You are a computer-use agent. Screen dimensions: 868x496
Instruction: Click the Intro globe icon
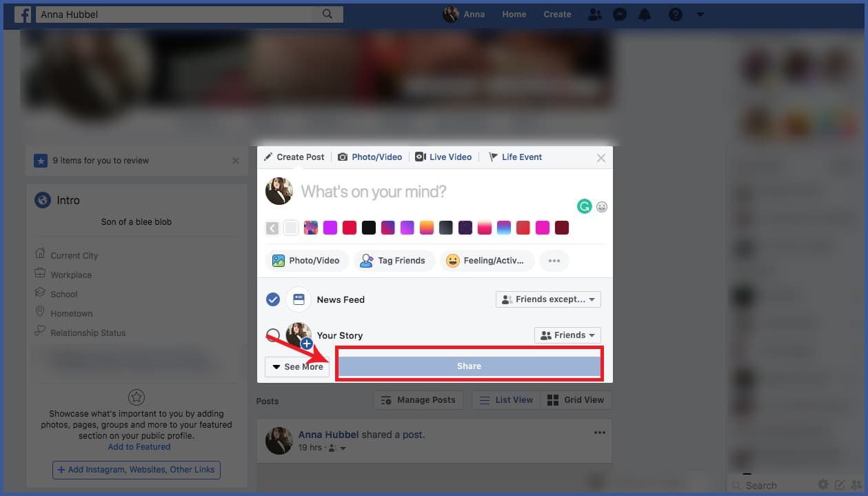(x=43, y=200)
